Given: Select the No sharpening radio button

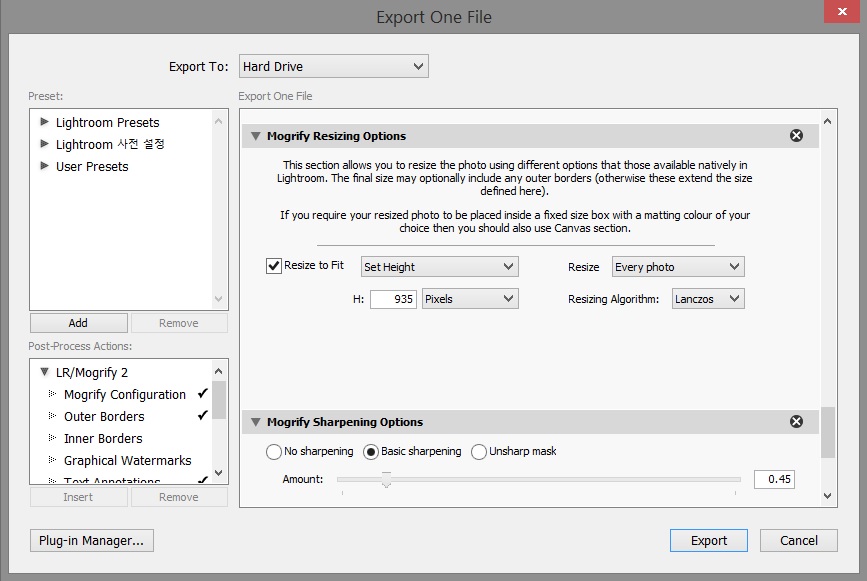Looking at the screenshot, I should click(274, 452).
